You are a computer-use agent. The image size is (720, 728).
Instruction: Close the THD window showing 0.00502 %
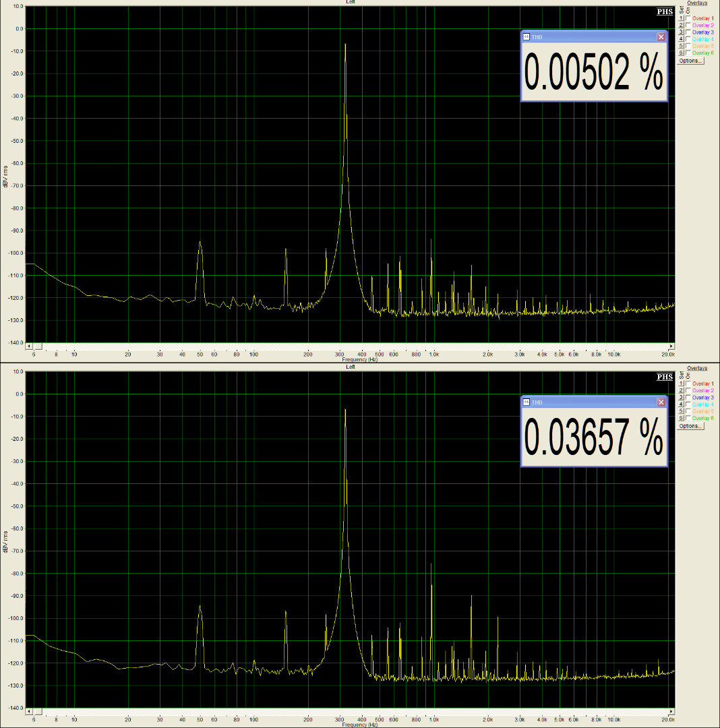(661, 37)
